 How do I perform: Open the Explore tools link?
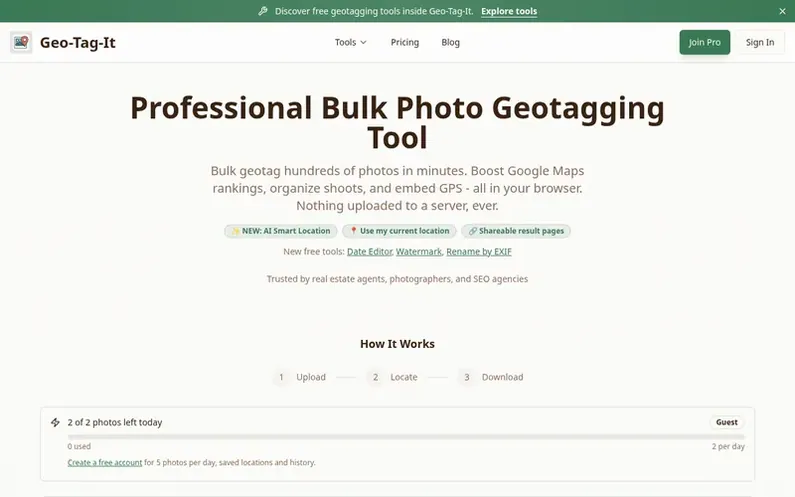tap(509, 11)
